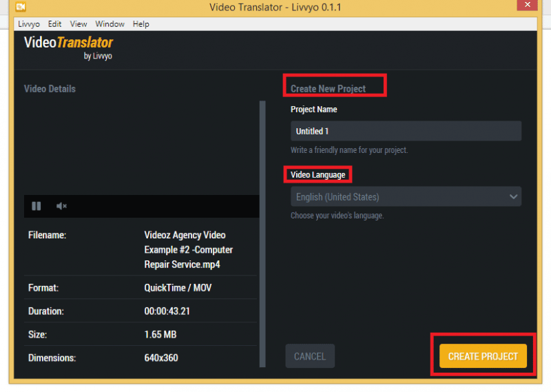The image size is (551, 392).
Task: Click the 'Video Details' heading
Action: click(x=50, y=89)
